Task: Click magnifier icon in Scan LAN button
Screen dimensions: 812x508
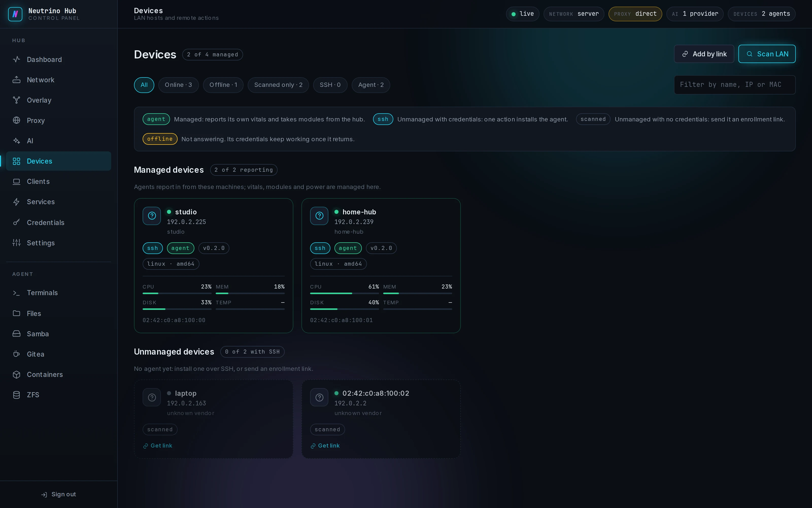Action: point(749,54)
